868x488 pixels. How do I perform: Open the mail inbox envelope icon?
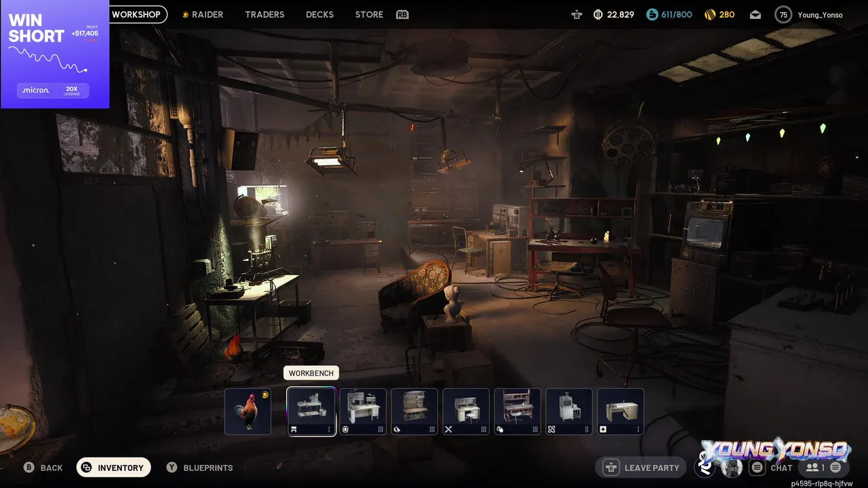click(755, 14)
